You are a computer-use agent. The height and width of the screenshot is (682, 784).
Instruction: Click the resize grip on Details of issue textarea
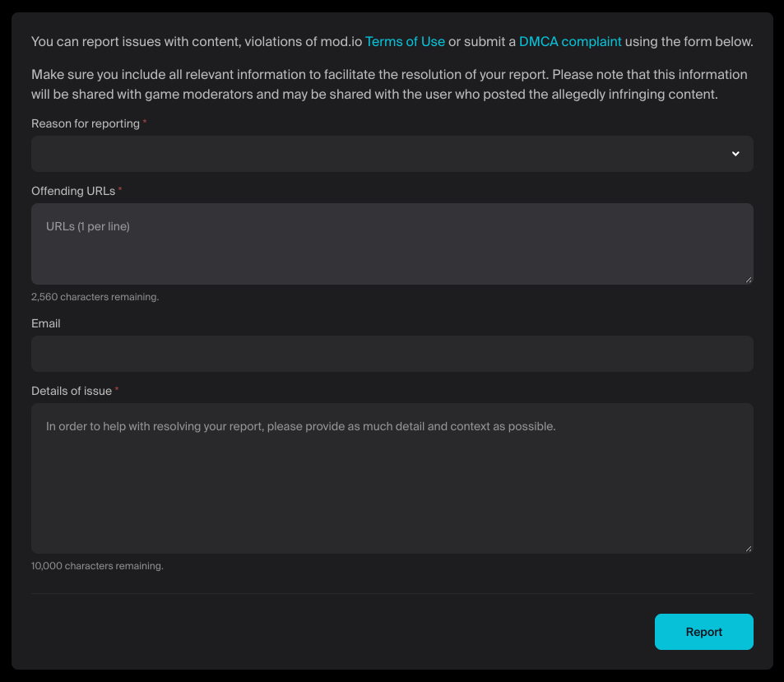click(x=749, y=547)
